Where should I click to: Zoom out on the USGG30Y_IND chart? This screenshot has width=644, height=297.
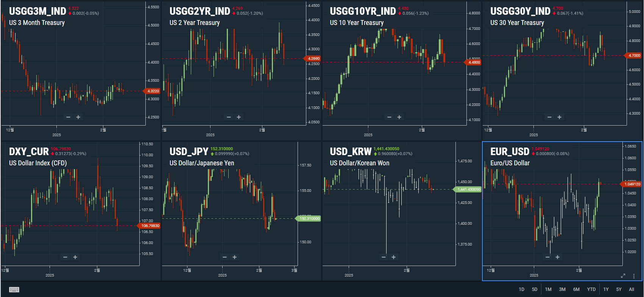pos(549,117)
